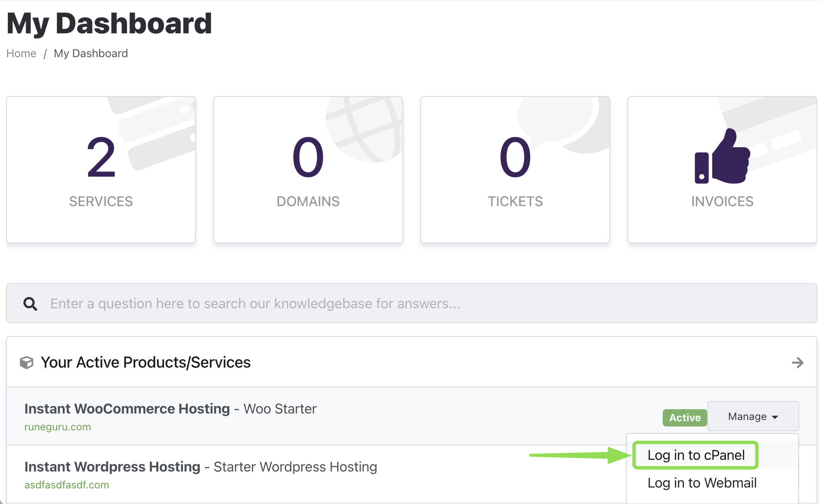Select Log in to Webmail
This screenshot has height=504, width=820.
702,483
